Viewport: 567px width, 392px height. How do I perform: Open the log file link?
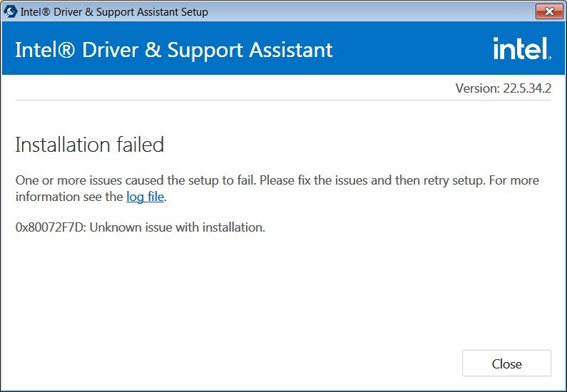(145, 197)
